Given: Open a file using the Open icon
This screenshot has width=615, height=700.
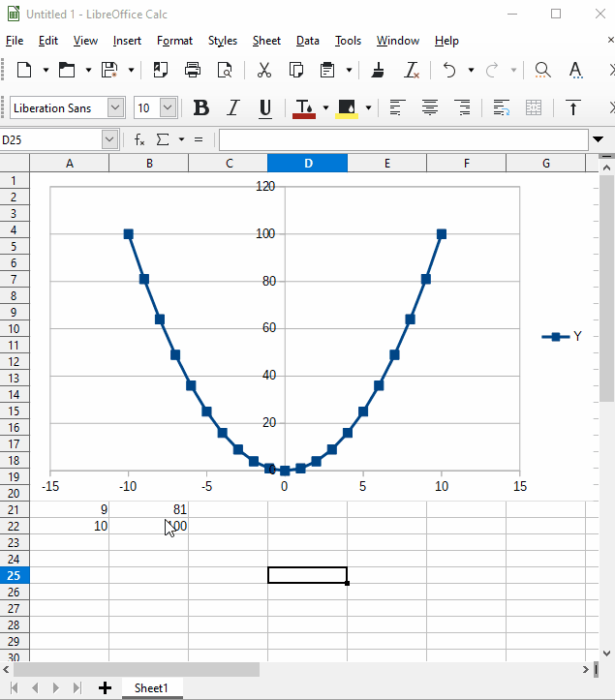Looking at the screenshot, I should (x=67, y=70).
